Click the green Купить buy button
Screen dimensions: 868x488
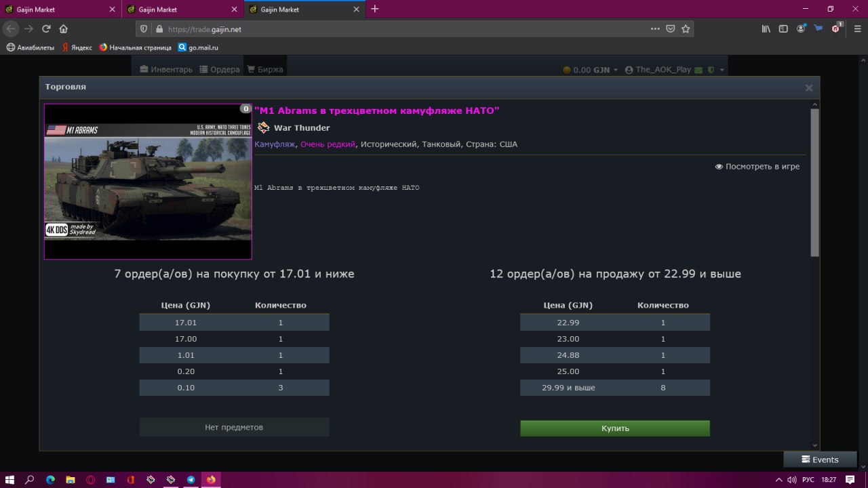coord(615,428)
